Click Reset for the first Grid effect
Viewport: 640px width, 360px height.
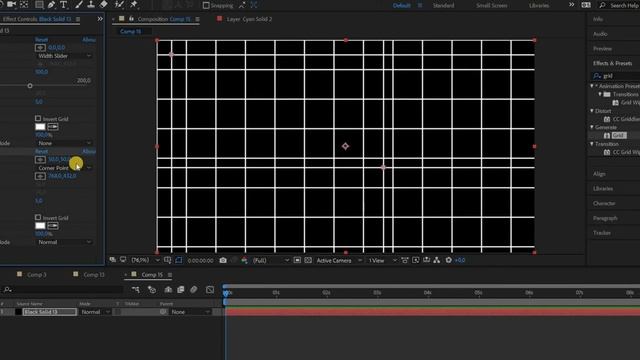[x=42, y=40]
